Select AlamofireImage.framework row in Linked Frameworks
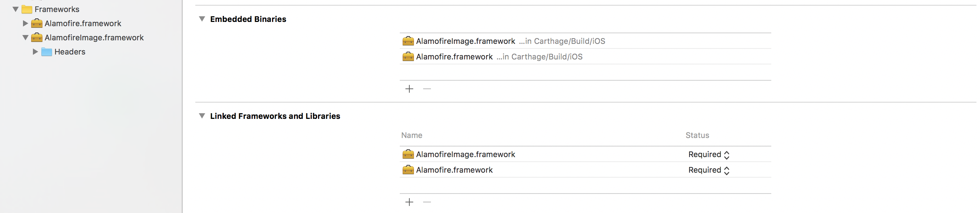The width and height of the screenshot is (980, 213). click(x=585, y=154)
